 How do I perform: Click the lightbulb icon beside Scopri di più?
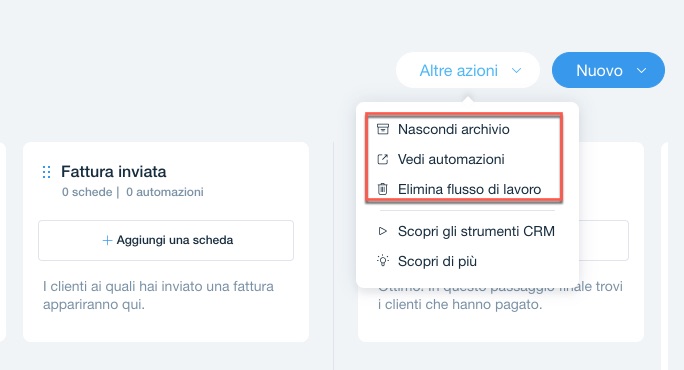[x=383, y=261]
